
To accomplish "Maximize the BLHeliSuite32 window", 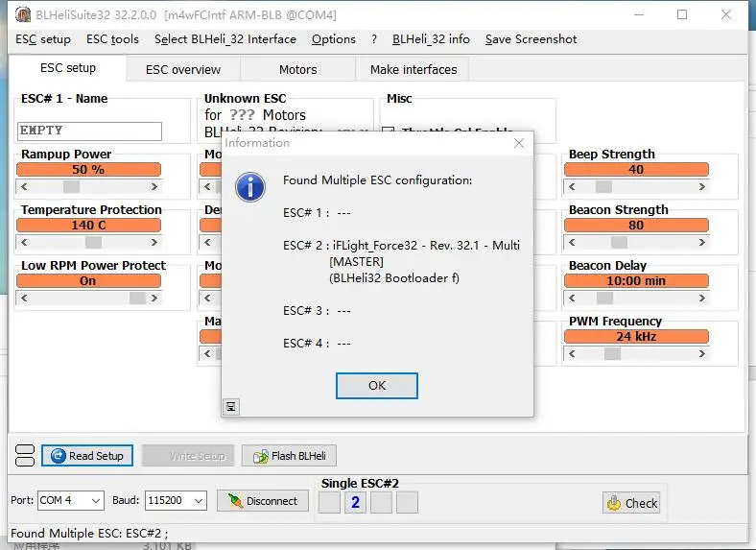I will coord(682,14).
